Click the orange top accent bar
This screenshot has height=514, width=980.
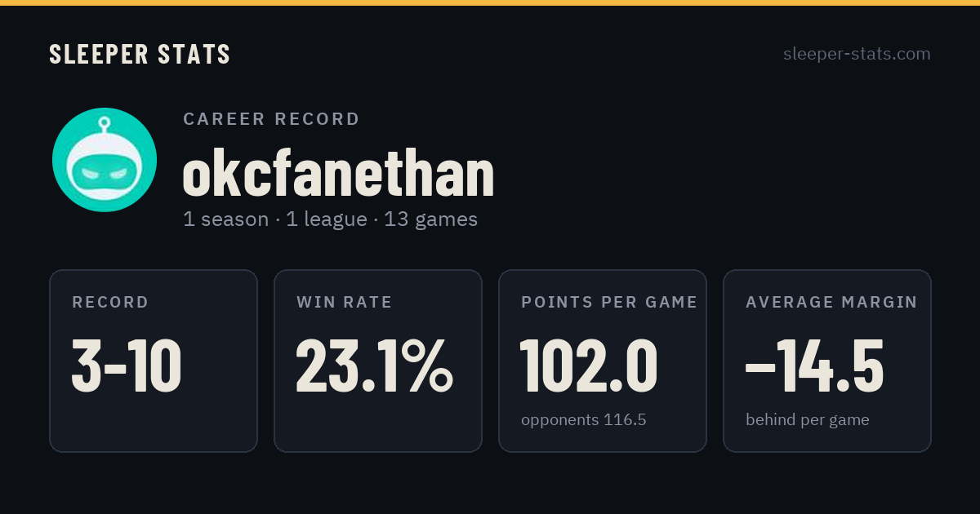point(490,2)
